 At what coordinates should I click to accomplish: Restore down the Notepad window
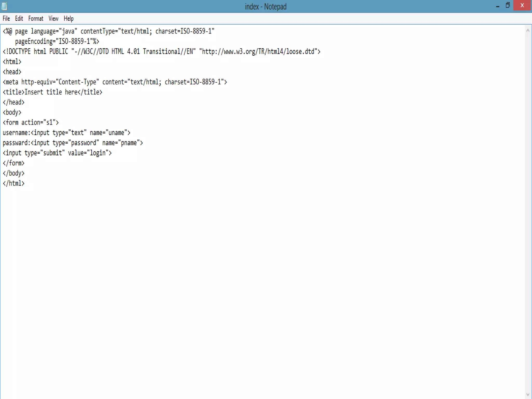pos(508,5)
